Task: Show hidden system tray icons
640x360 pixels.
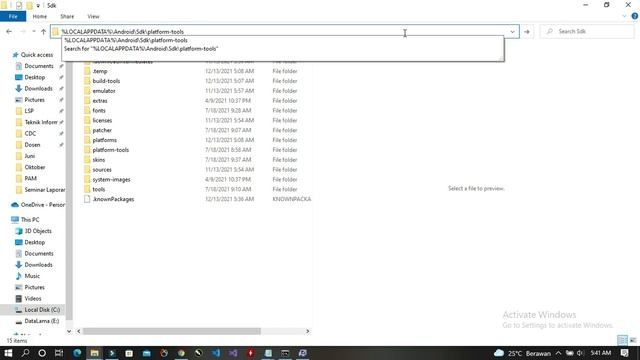Action: coord(558,353)
